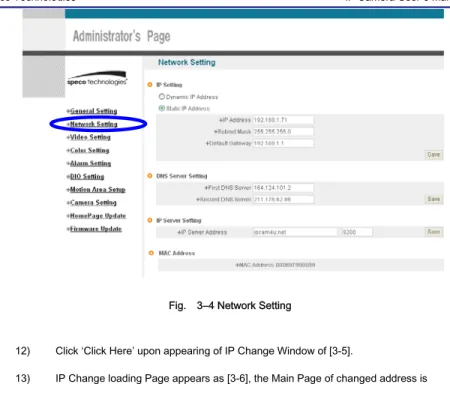Click the DNS Server Setting bullet icon
The width and height of the screenshot is (450, 396).
point(150,176)
